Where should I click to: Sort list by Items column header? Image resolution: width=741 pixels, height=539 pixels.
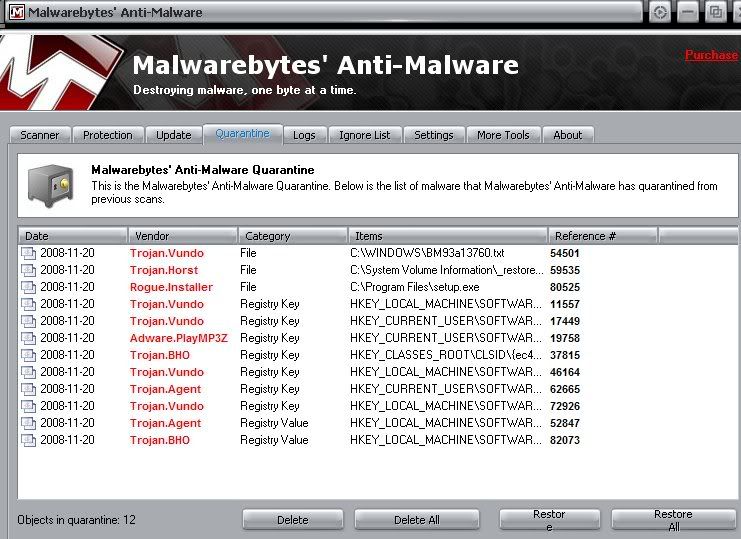coord(448,236)
